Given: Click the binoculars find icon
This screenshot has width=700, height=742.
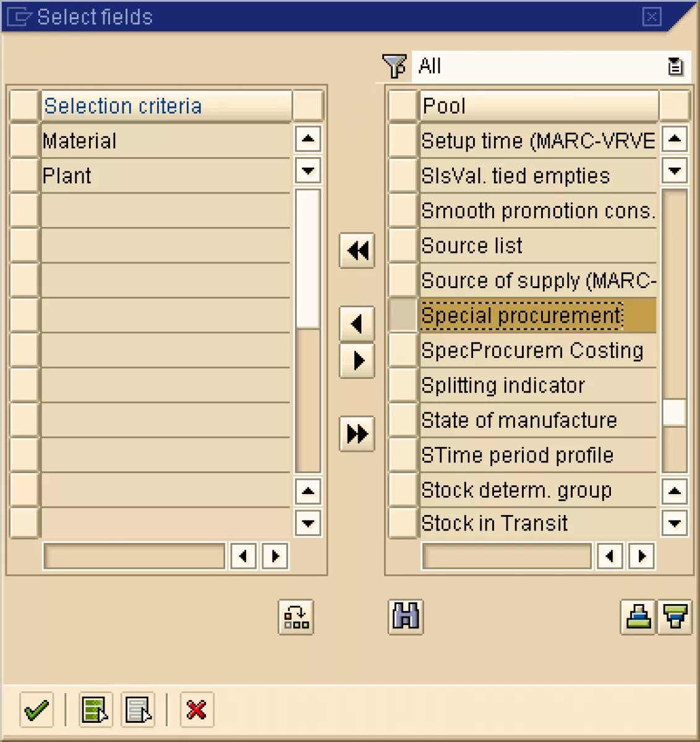Looking at the screenshot, I should pos(406,616).
